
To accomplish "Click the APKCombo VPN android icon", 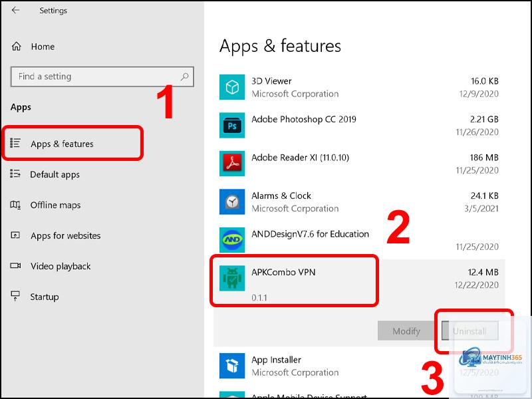I will pyautogui.click(x=232, y=278).
